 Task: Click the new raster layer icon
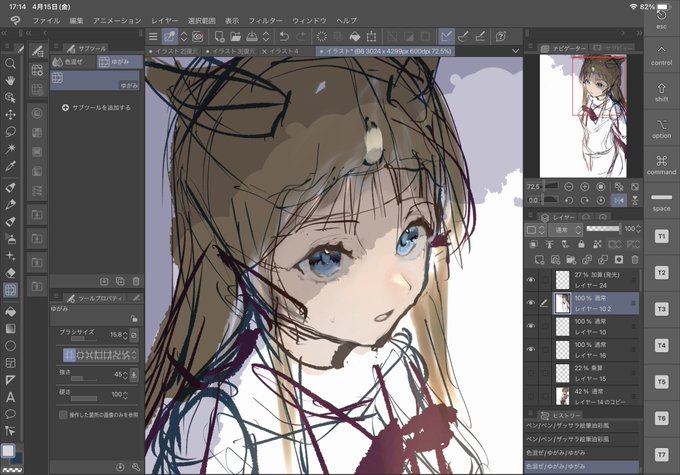tap(539, 259)
